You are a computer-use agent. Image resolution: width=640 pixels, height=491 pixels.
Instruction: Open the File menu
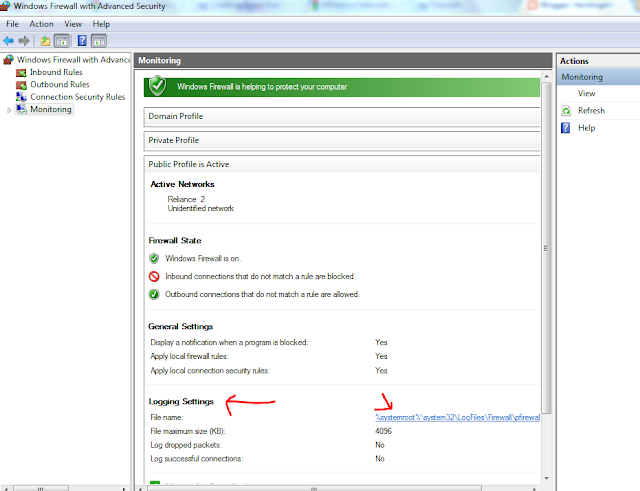click(12, 24)
